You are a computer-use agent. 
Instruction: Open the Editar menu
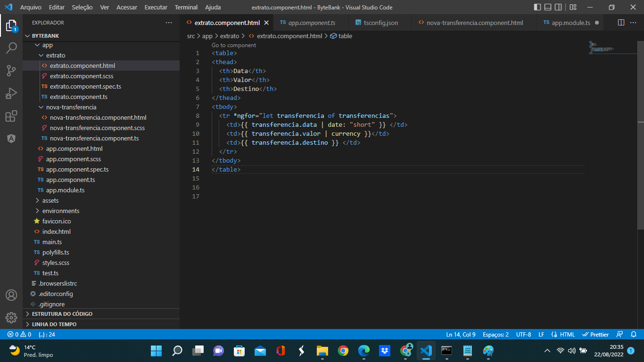click(x=57, y=7)
